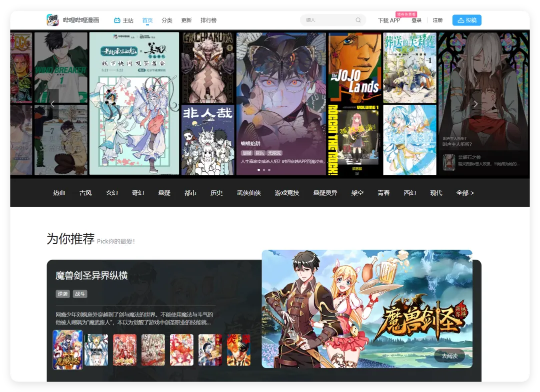The image size is (540, 392).
Task: Select the 历史 genre
Action: pos(216,193)
